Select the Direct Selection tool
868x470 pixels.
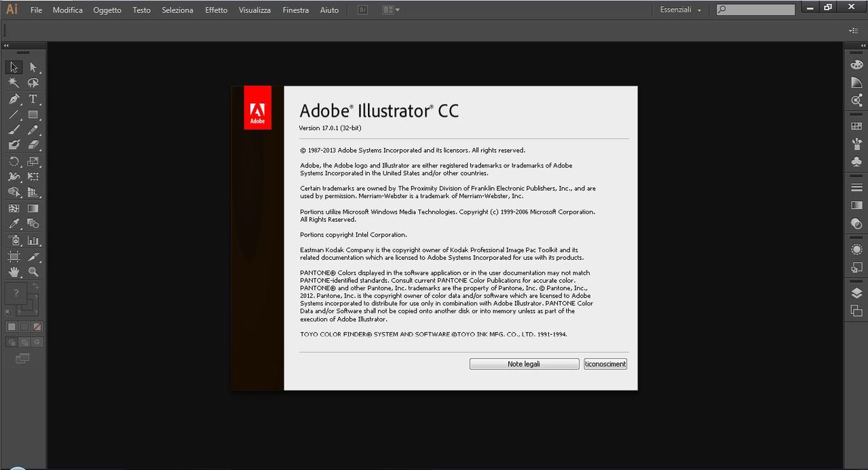point(33,67)
